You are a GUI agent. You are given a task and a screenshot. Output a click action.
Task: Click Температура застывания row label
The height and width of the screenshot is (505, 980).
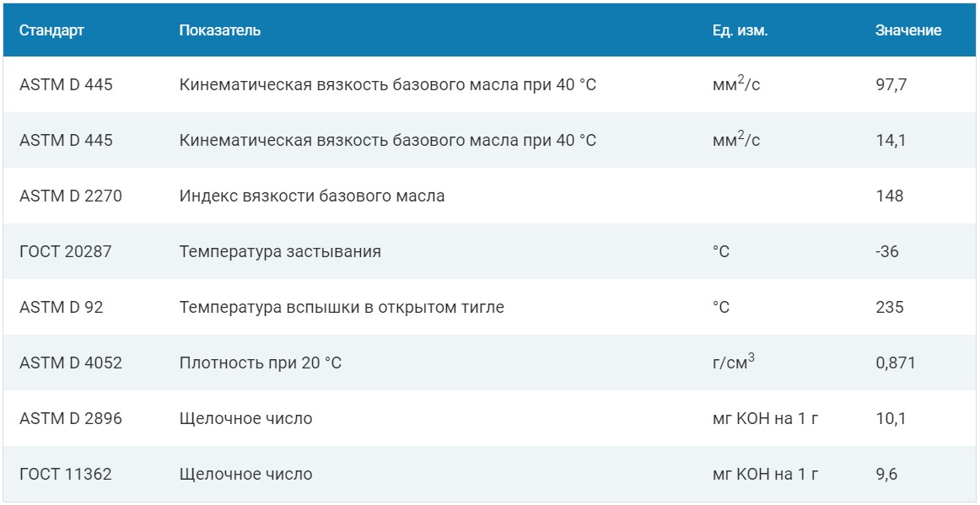[280, 252]
